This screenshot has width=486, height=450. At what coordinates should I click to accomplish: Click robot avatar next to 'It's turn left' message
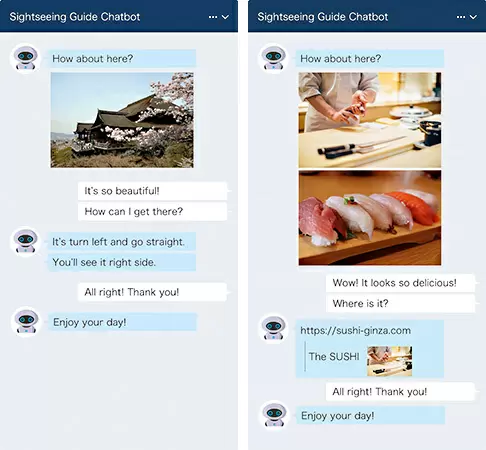(x=26, y=241)
